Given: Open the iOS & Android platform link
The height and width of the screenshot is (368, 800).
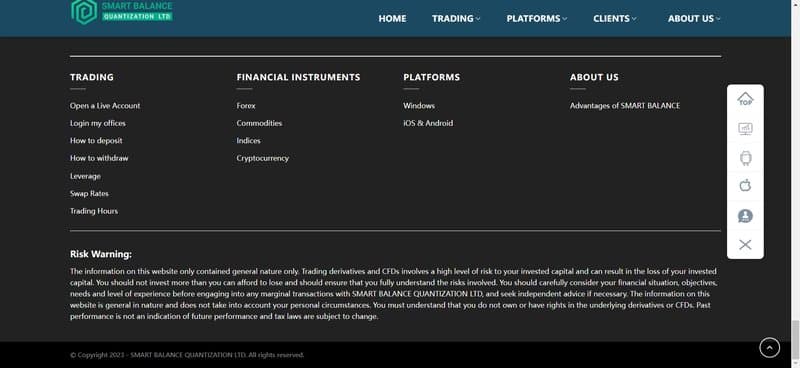Looking at the screenshot, I should 428,123.
